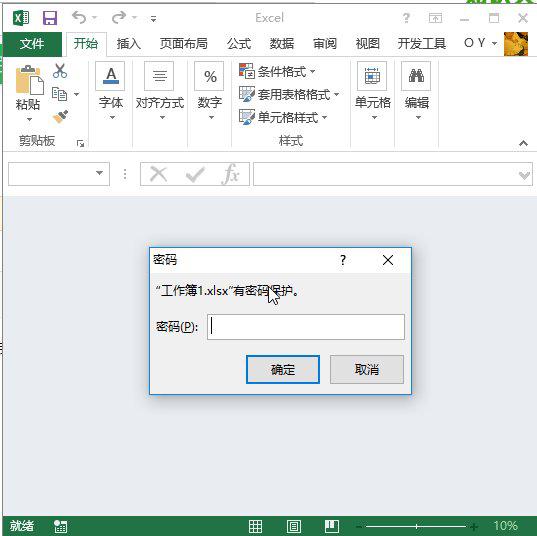Save the workbook with floppy disk icon

click(x=50, y=17)
